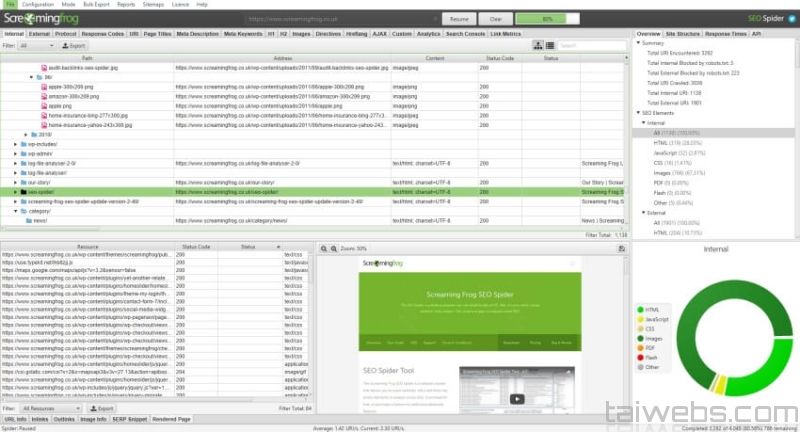The image size is (800, 432).
Task: Click the Search box above table
Action: (x=592, y=45)
